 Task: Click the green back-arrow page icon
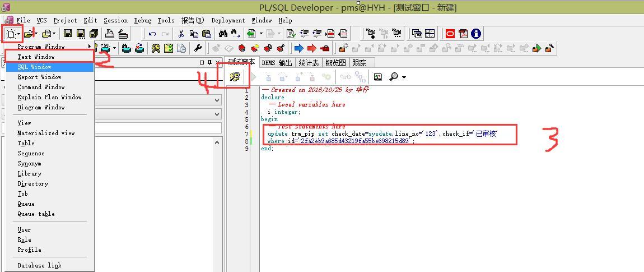coord(251,34)
